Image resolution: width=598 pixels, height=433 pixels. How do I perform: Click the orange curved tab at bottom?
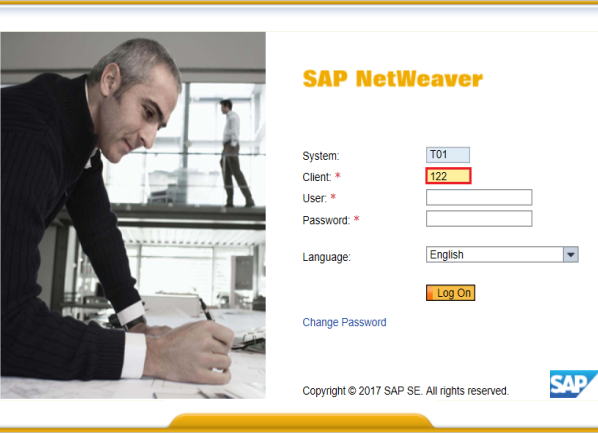tap(301, 420)
